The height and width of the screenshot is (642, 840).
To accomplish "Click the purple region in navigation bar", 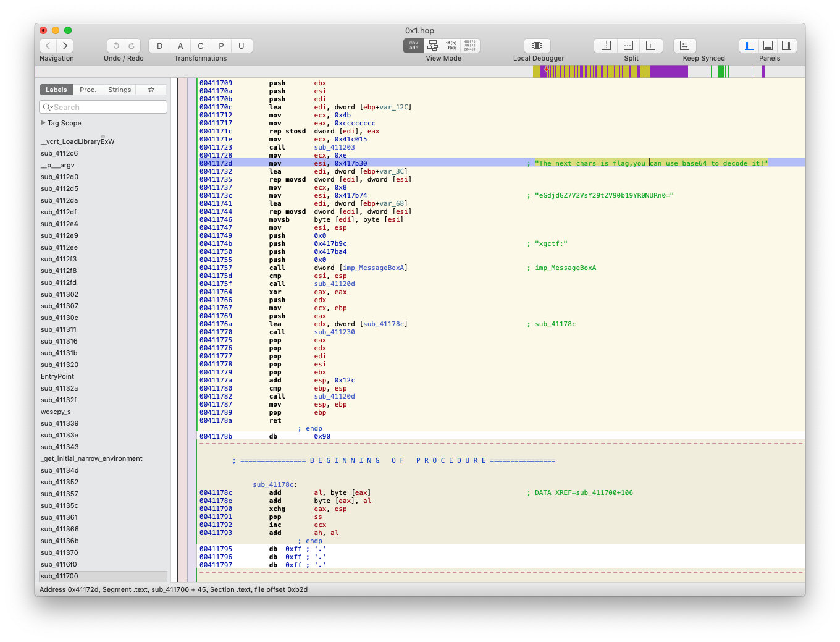I will [x=669, y=72].
